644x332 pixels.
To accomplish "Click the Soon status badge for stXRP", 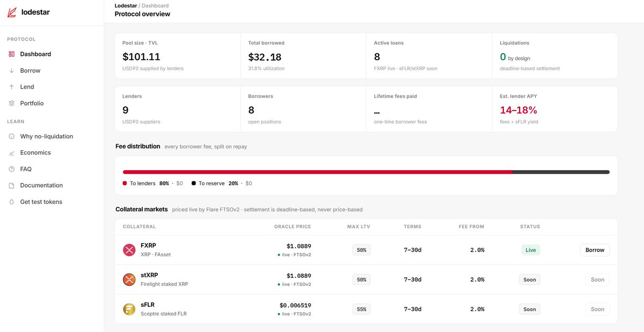I will pos(530,279).
